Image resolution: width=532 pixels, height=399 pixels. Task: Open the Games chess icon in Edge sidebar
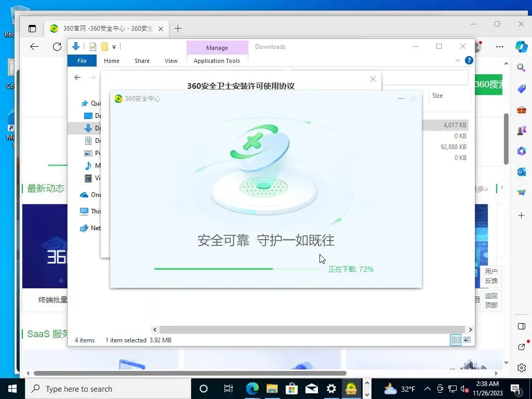point(521,130)
